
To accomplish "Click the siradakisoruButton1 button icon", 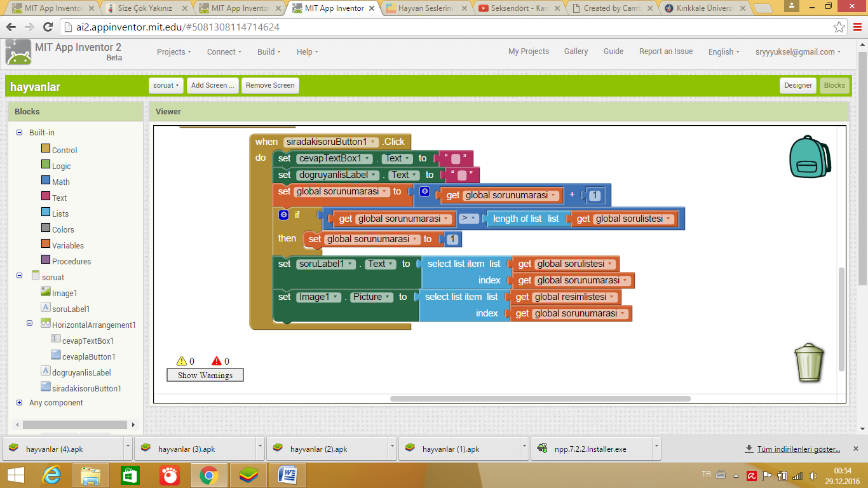I will pos(46,387).
